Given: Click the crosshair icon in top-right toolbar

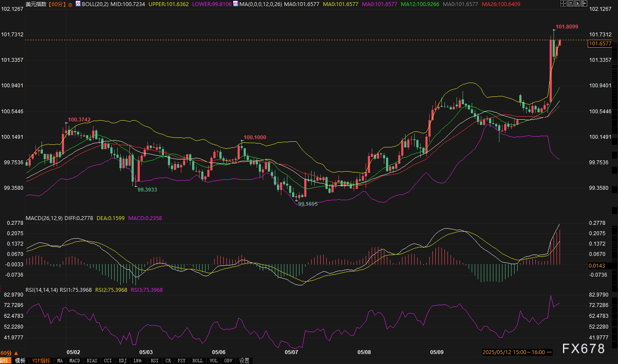Looking at the screenshot, I should tap(563, 3).
